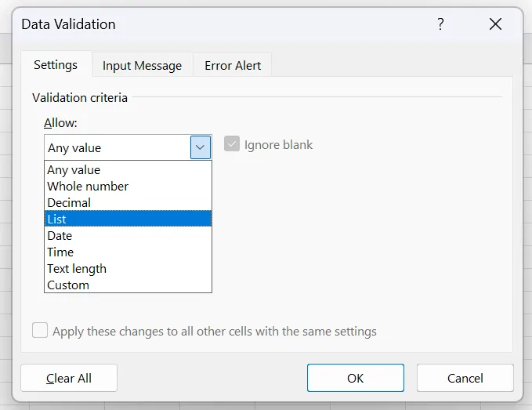Viewport: 532px width, 410px height.
Task: Switch to the Input Message tab
Action: point(142,65)
